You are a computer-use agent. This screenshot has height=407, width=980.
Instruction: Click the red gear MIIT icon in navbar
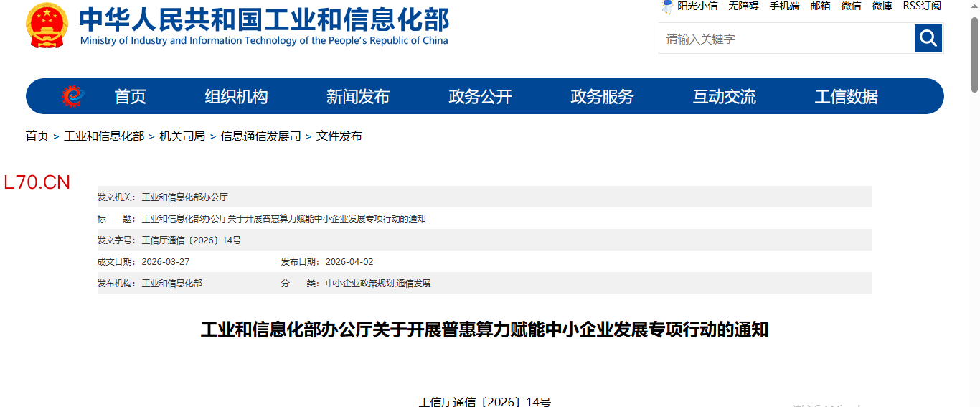(x=72, y=96)
